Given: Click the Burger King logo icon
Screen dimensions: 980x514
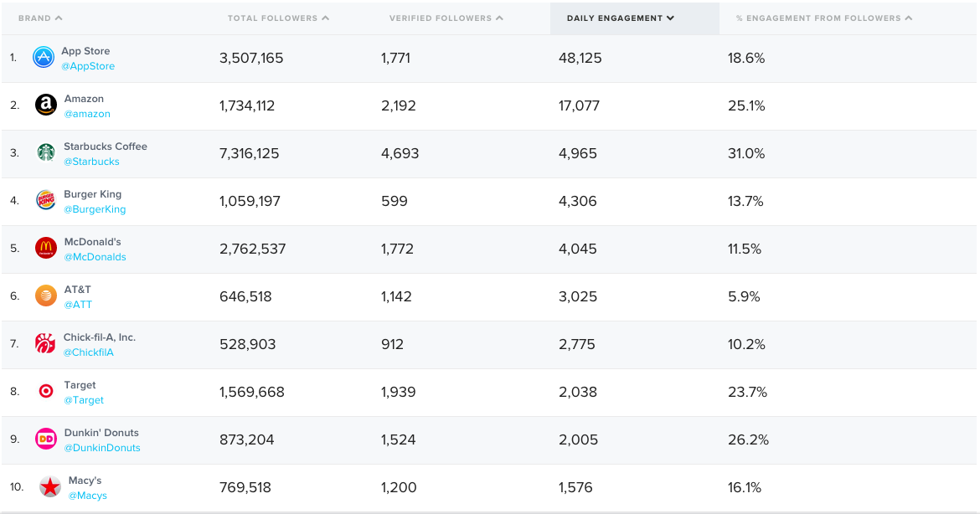Looking at the screenshot, I should (x=45, y=200).
